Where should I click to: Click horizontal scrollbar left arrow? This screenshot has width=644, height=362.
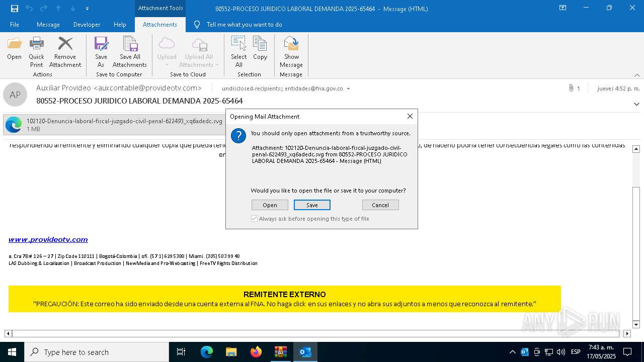pyautogui.click(x=8, y=333)
